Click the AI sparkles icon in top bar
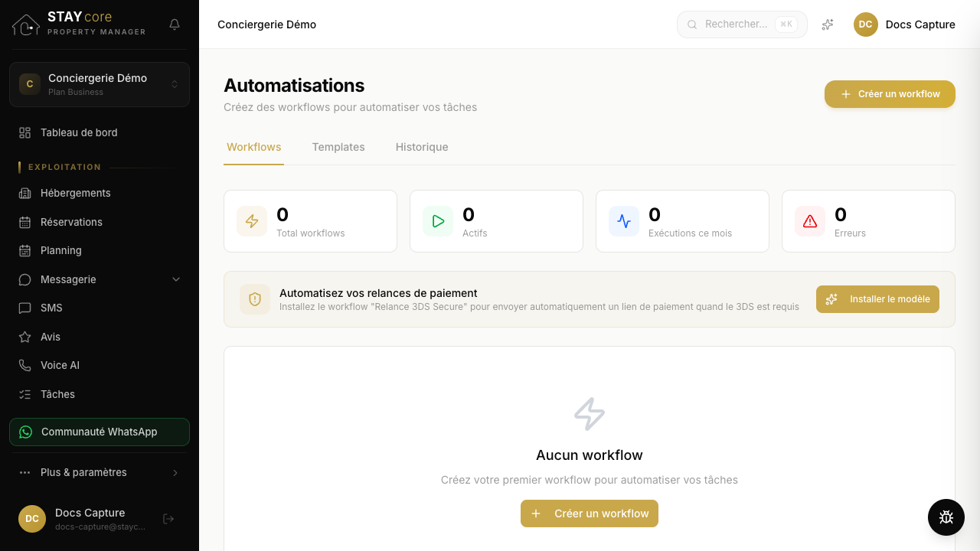The image size is (980, 551). (828, 24)
